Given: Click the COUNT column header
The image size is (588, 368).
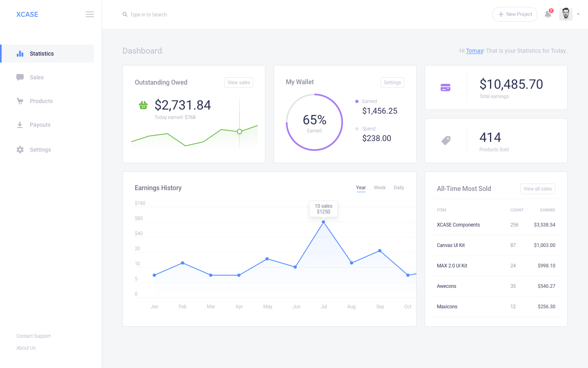Looking at the screenshot, I should tap(517, 210).
